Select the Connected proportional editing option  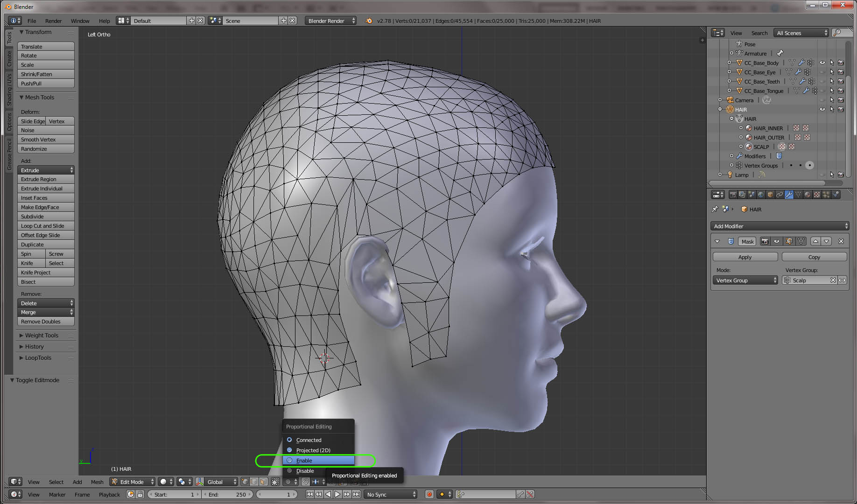[318, 440]
